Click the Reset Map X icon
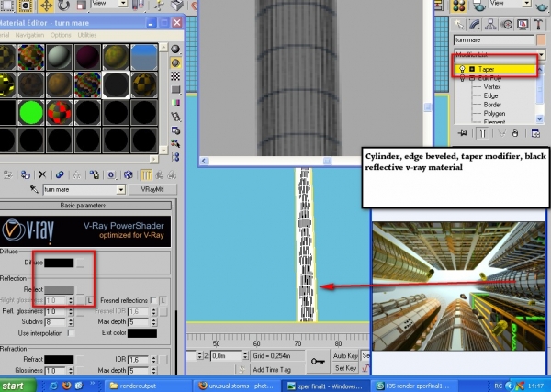551x392 pixels. click(42, 174)
